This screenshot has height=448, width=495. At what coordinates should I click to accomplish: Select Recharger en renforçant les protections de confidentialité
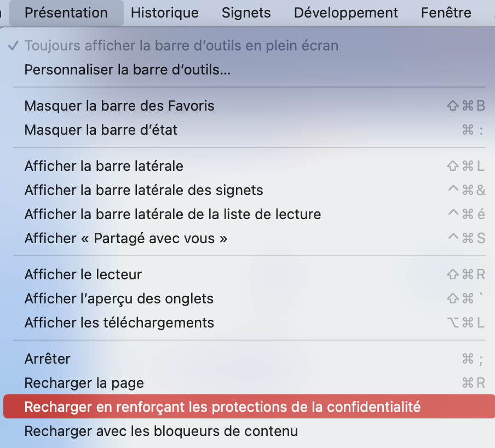coord(222,407)
